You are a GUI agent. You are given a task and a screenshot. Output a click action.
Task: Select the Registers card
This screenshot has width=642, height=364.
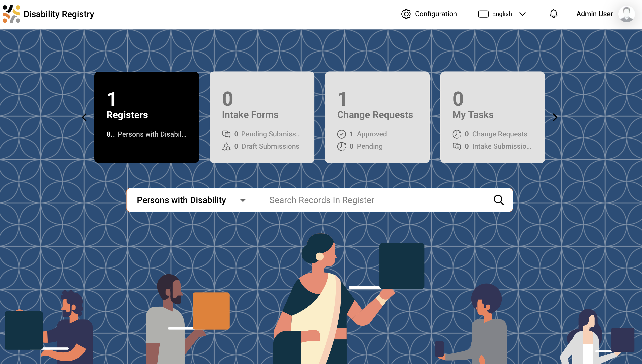[x=147, y=117]
